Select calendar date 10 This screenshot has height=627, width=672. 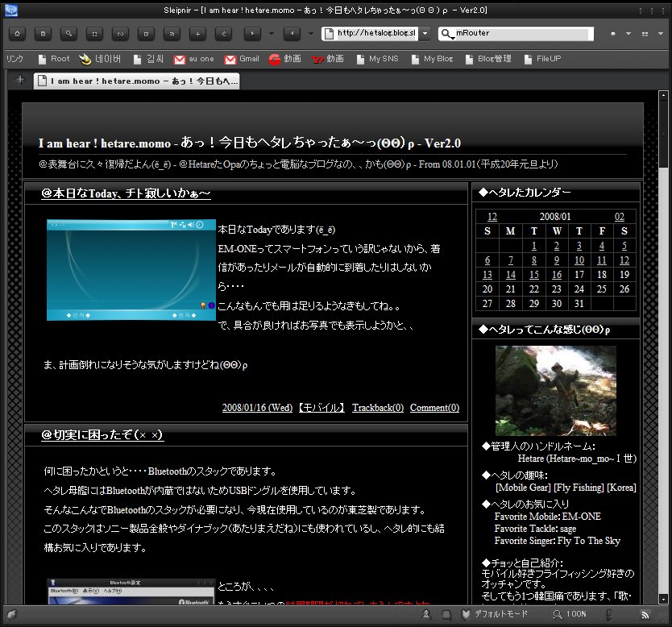579,260
